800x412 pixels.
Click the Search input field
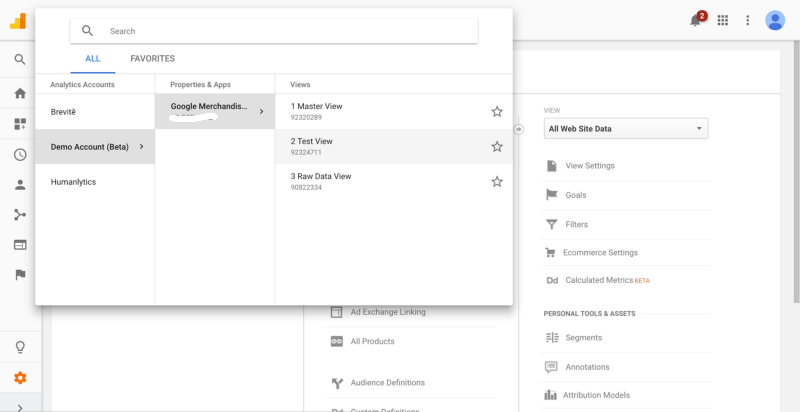pos(285,31)
